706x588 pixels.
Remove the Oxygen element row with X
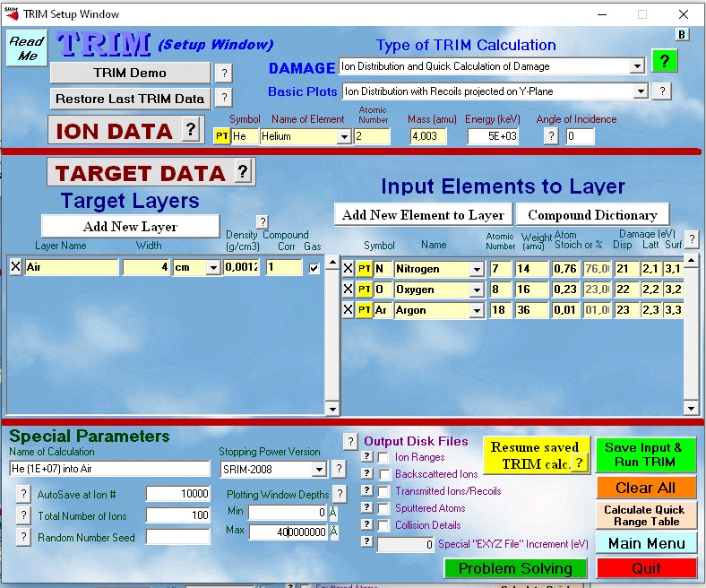[x=348, y=290]
